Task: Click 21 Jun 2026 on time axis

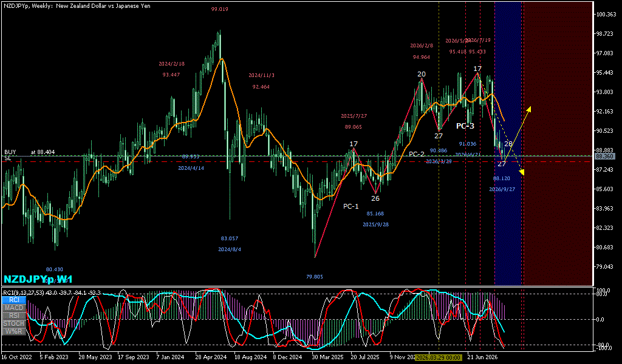Action: 482,357
